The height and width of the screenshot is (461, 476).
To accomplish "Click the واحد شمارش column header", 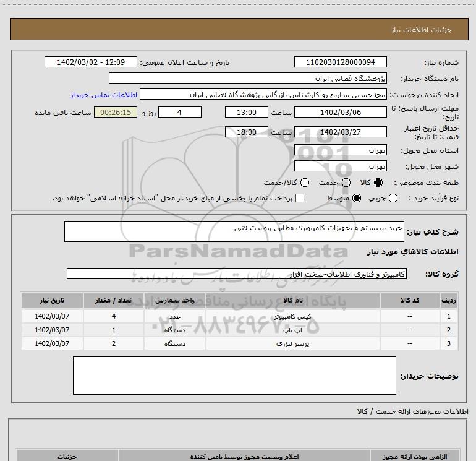I will pyautogui.click(x=175, y=300).
